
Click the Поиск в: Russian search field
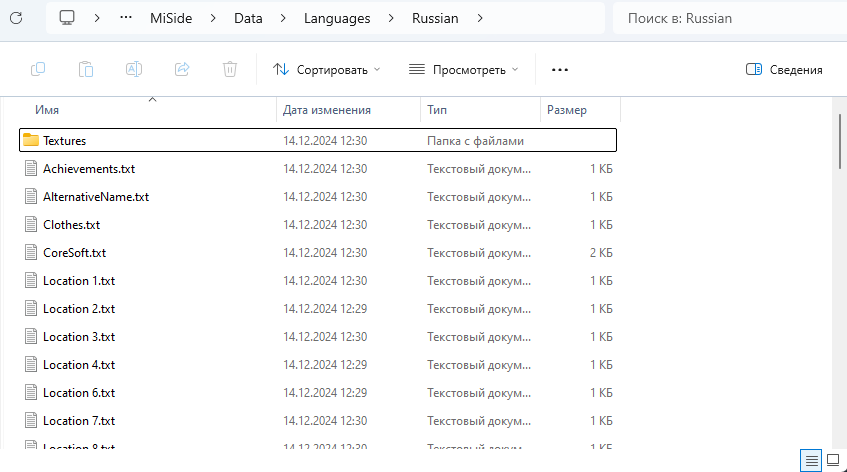tap(727, 18)
